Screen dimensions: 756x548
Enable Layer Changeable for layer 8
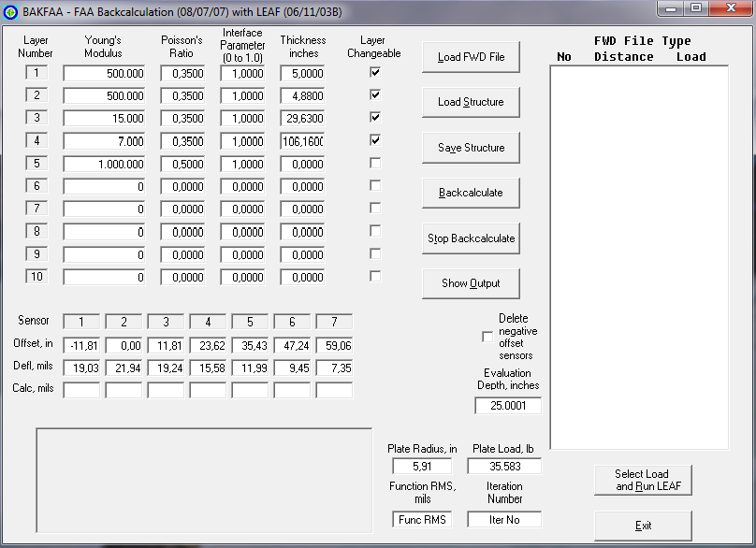(x=375, y=231)
